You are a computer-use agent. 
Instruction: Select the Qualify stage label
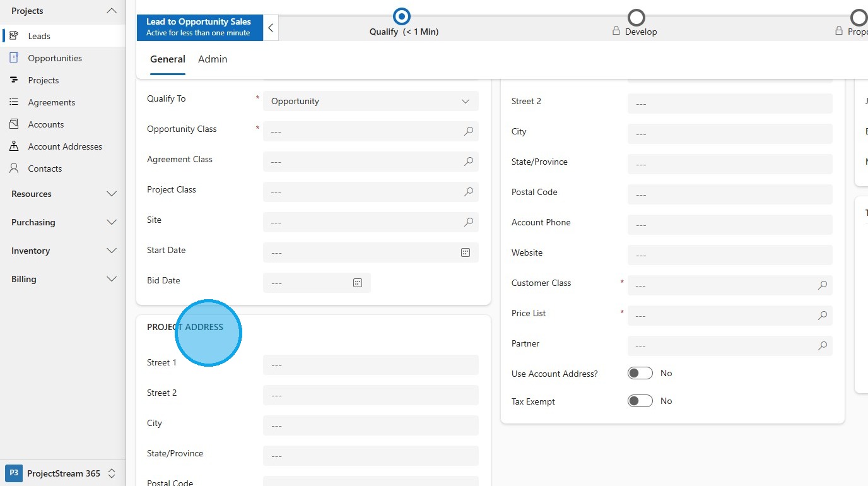(x=404, y=32)
